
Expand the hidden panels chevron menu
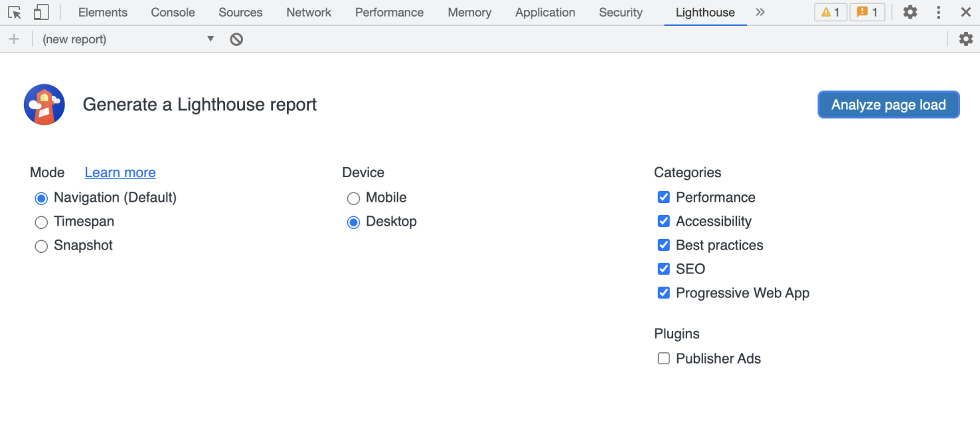pos(760,12)
